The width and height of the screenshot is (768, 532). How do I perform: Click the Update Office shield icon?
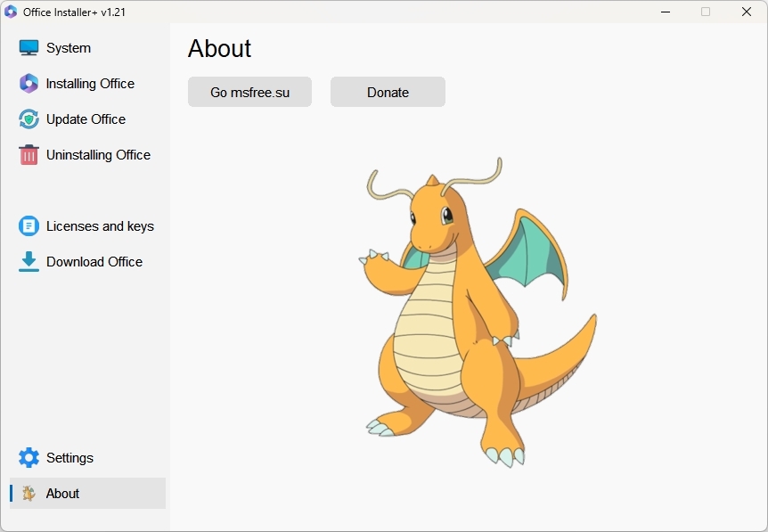tap(29, 119)
